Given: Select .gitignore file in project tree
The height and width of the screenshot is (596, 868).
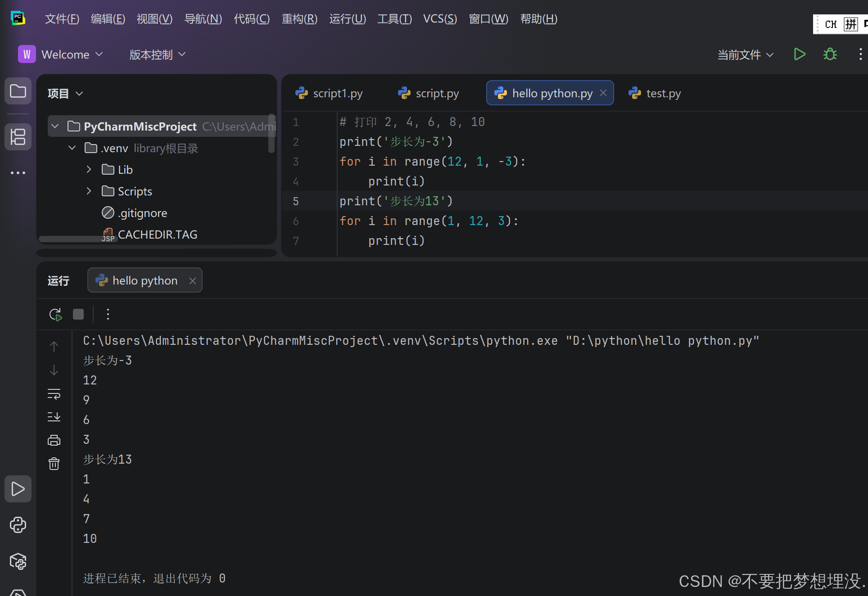Looking at the screenshot, I should [142, 213].
